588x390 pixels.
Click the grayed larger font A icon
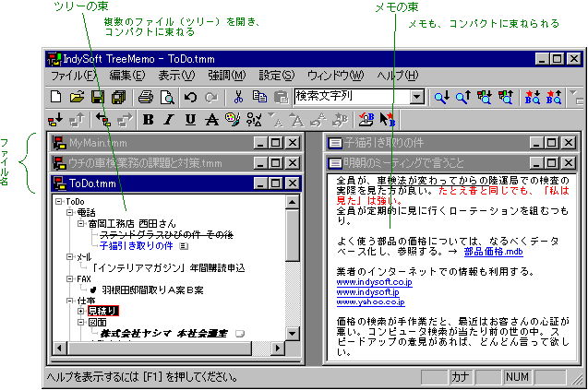click(297, 120)
